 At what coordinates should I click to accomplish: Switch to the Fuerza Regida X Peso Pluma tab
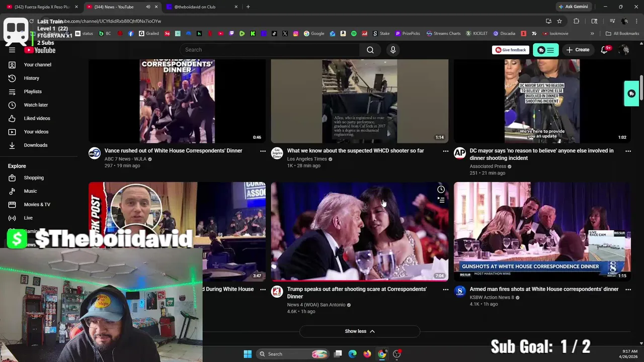coord(42,7)
